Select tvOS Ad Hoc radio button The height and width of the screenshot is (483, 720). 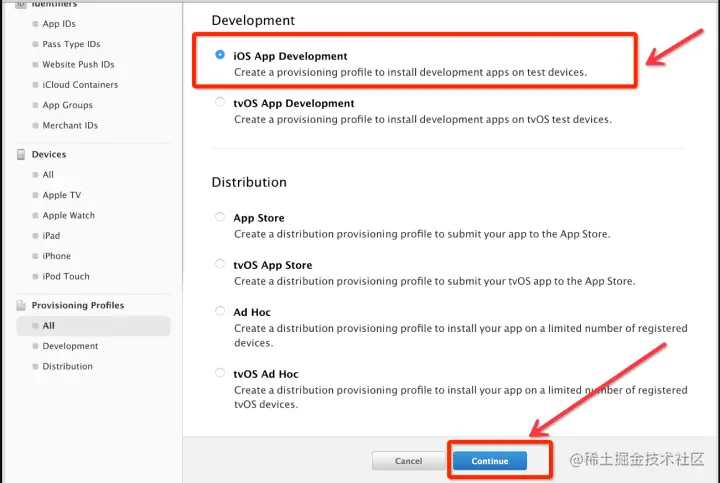coord(220,373)
